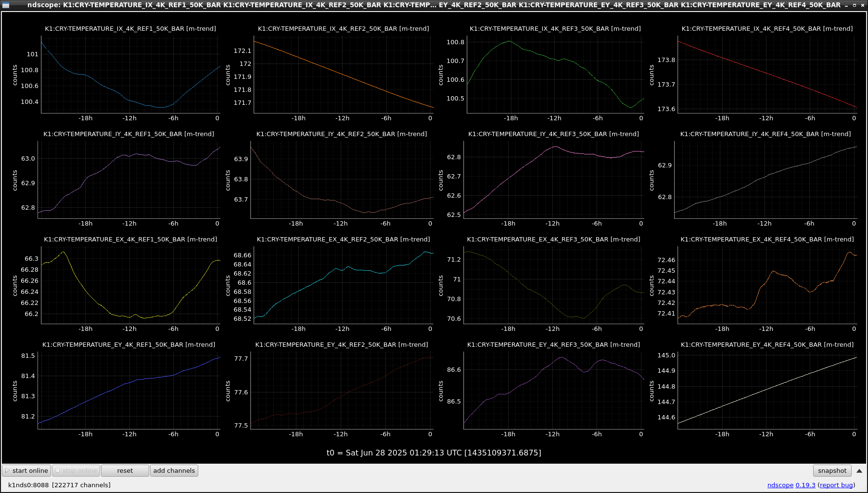Click the orange trace in IX REF2 plot

344,75
